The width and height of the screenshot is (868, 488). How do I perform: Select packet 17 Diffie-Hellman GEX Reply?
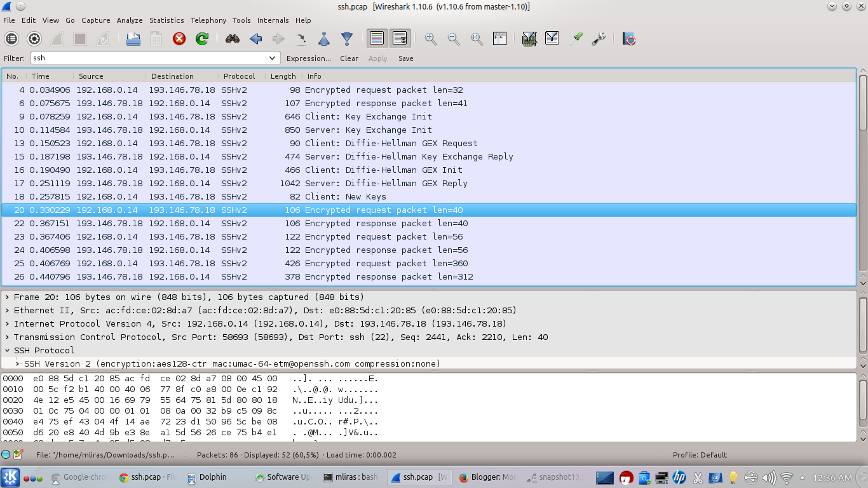click(x=429, y=184)
